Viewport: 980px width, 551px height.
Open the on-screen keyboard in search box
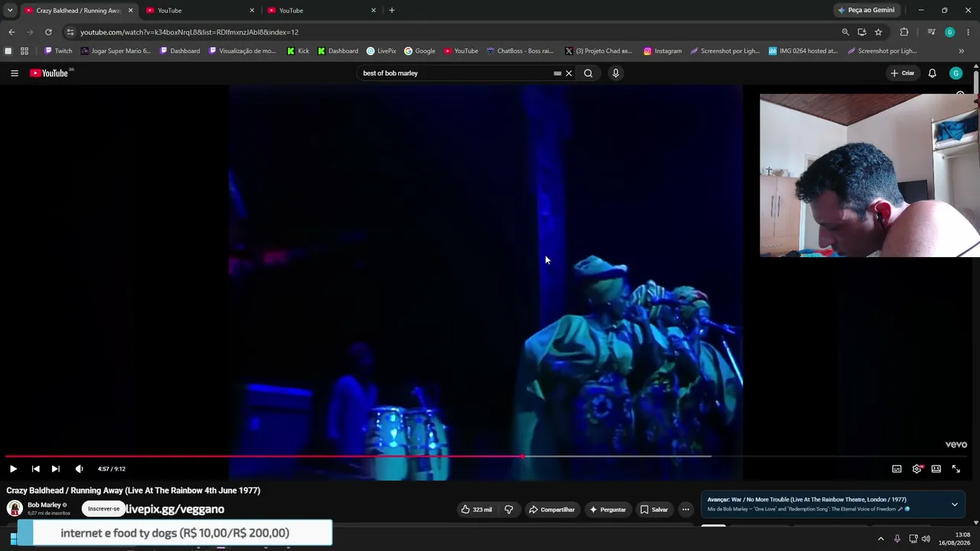[x=557, y=73]
